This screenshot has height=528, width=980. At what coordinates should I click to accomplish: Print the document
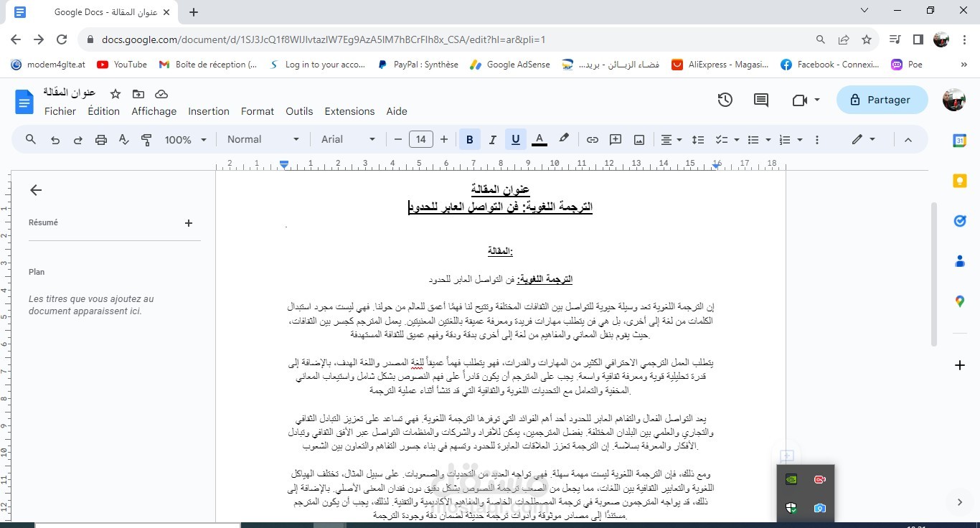point(100,140)
